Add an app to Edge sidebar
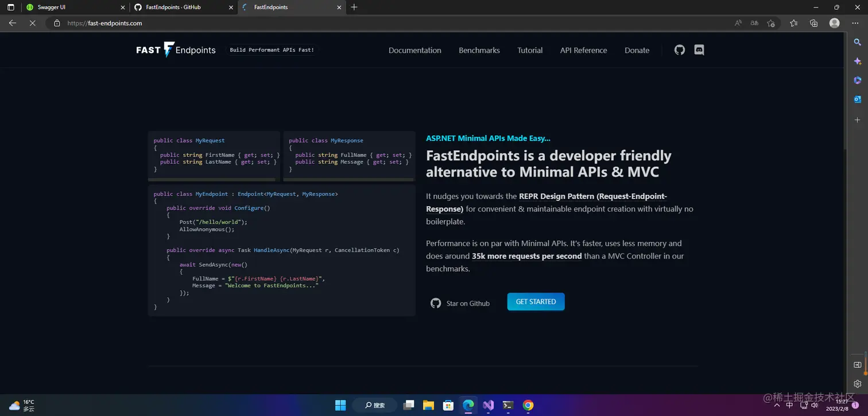The height and width of the screenshot is (416, 868). coord(858,120)
